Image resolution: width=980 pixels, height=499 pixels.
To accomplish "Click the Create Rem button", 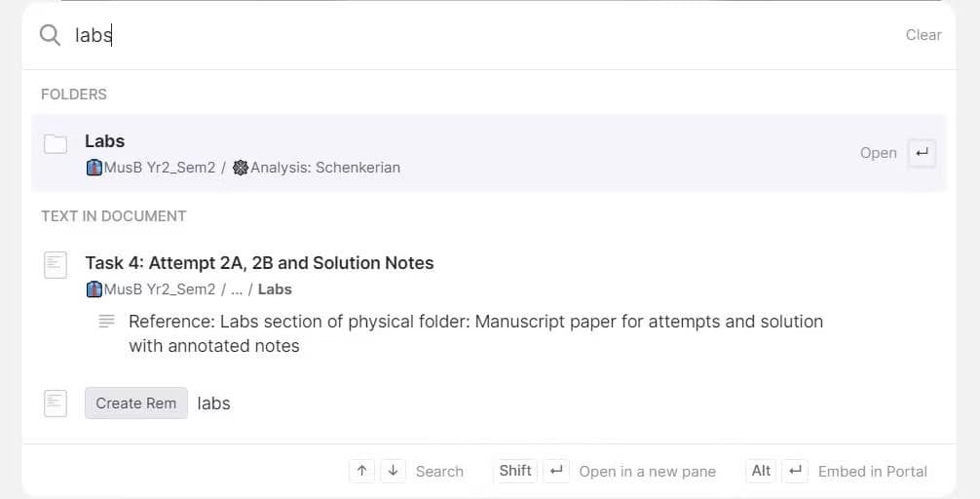I will pyautogui.click(x=136, y=403).
